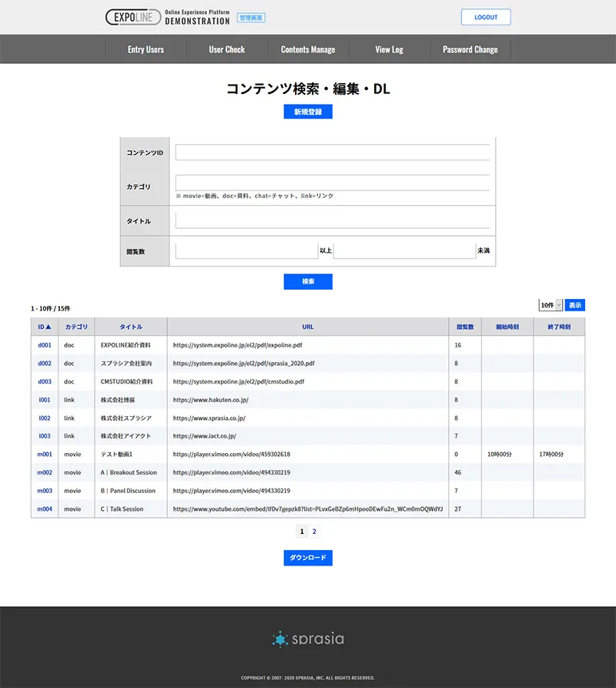Screen dimensions: 616x688
Task: Open content ID l003
Action: click(x=45, y=436)
